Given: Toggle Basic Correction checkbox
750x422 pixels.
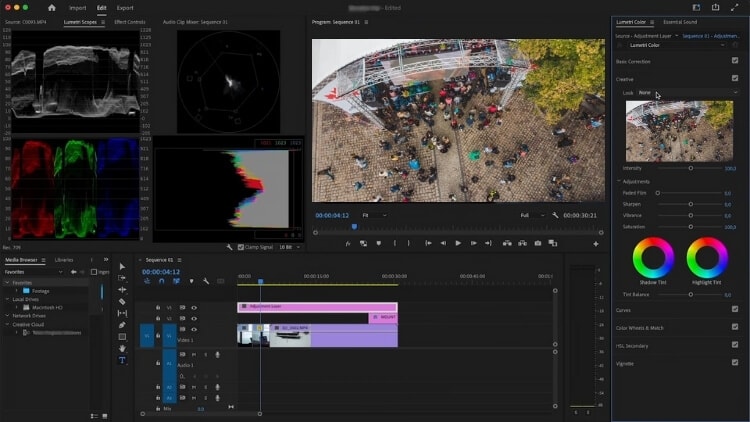Looking at the screenshot, I should click(x=735, y=60).
